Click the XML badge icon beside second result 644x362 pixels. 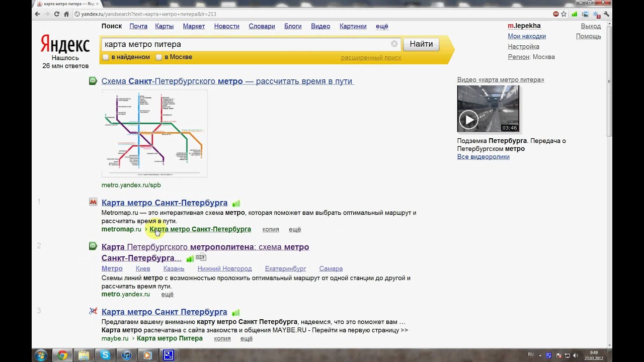click(201, 257)
